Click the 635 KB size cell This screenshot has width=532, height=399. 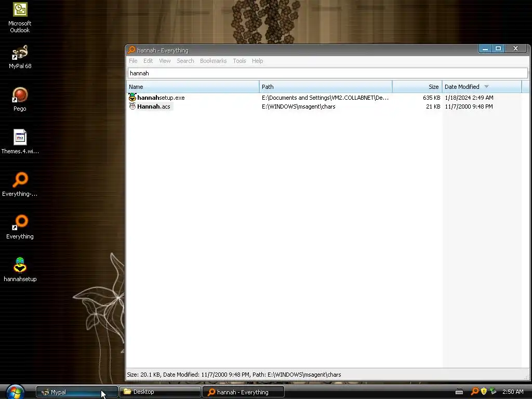431,97
